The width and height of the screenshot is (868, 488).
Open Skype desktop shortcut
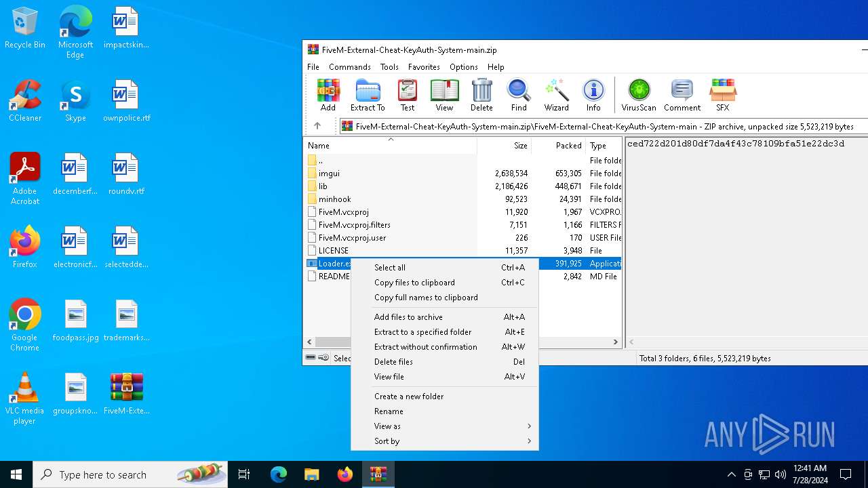(x=75, y=101)
